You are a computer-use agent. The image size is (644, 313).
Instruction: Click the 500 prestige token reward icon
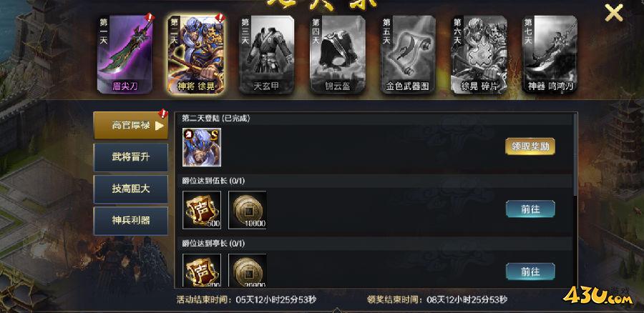(202, 209)
